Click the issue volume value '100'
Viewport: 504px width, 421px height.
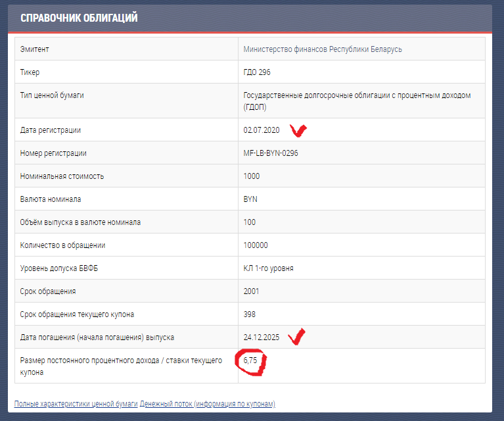[x=250, y=222]
